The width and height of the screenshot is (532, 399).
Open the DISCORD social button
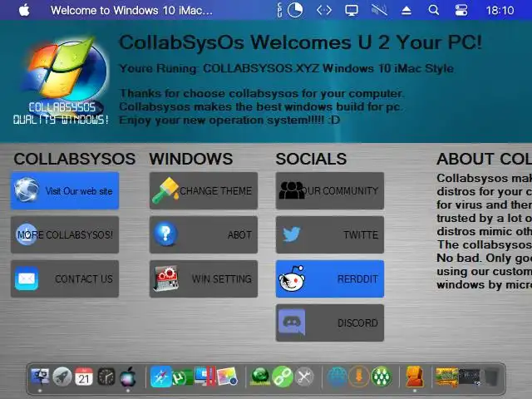click(x=330, y=323)
